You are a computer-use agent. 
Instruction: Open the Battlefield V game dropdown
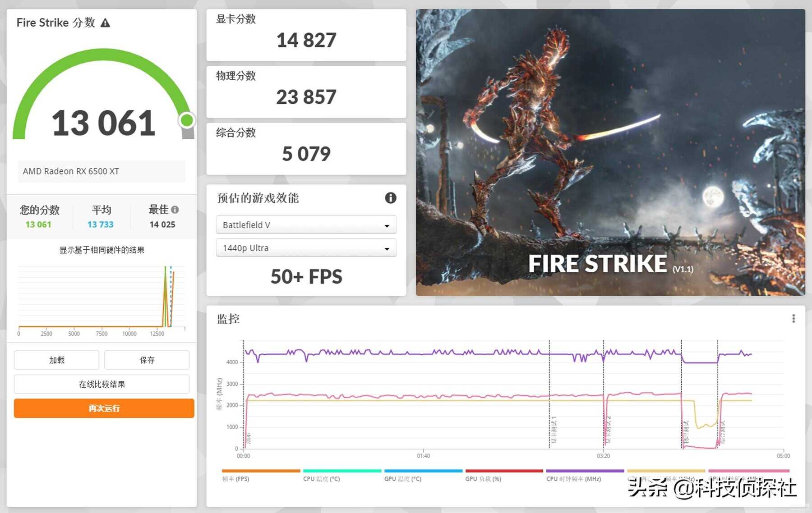click(x=306, y=224)
